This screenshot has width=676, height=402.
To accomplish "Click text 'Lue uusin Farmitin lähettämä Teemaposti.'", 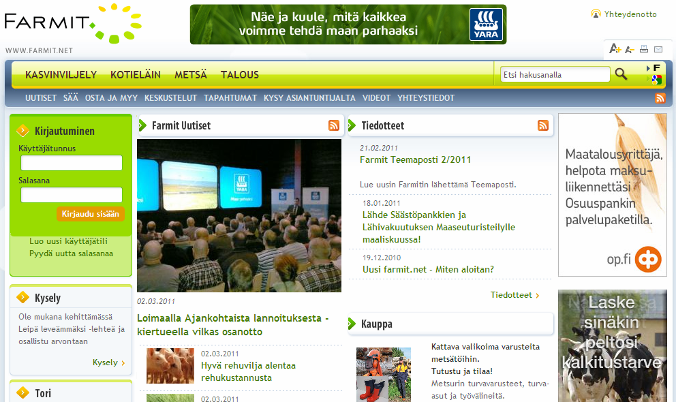I will (x=438, y=185).
